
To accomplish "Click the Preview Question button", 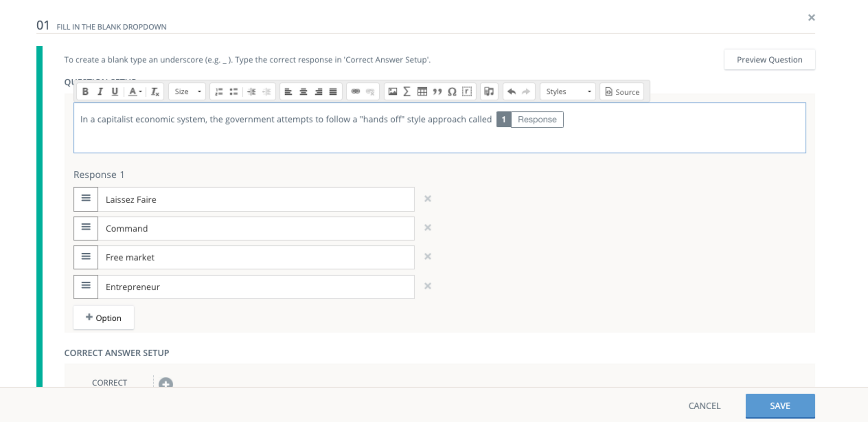I will (x=769, y=60).
